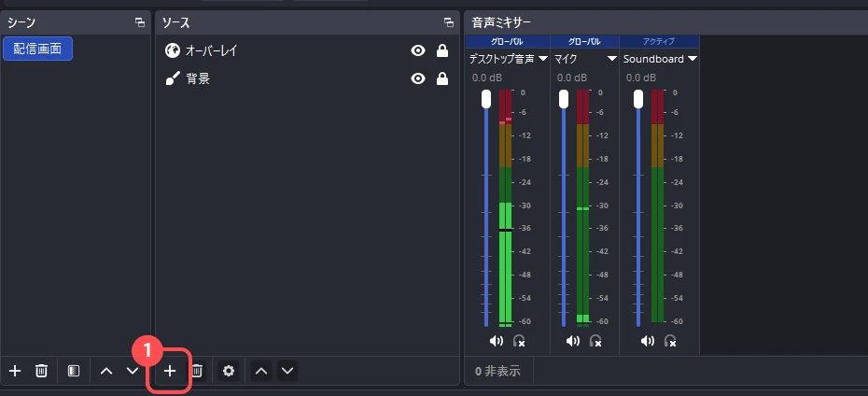Open Soundboard channel dropdown menu

tap(692, 59)
